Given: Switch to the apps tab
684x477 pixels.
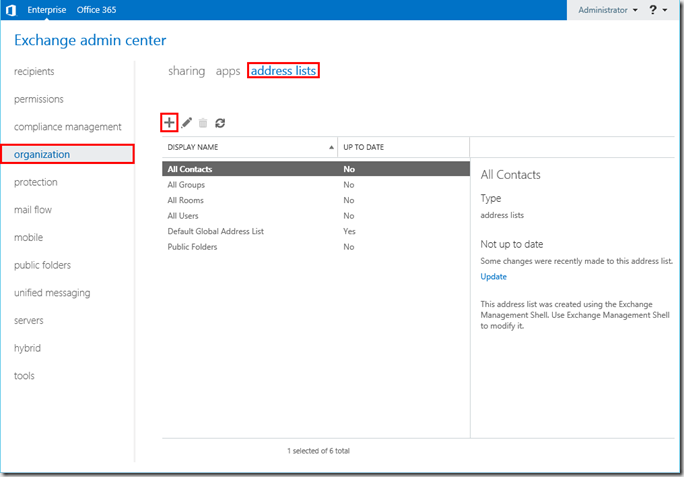Looking at the screenshot, I should [x=228, y=72].
